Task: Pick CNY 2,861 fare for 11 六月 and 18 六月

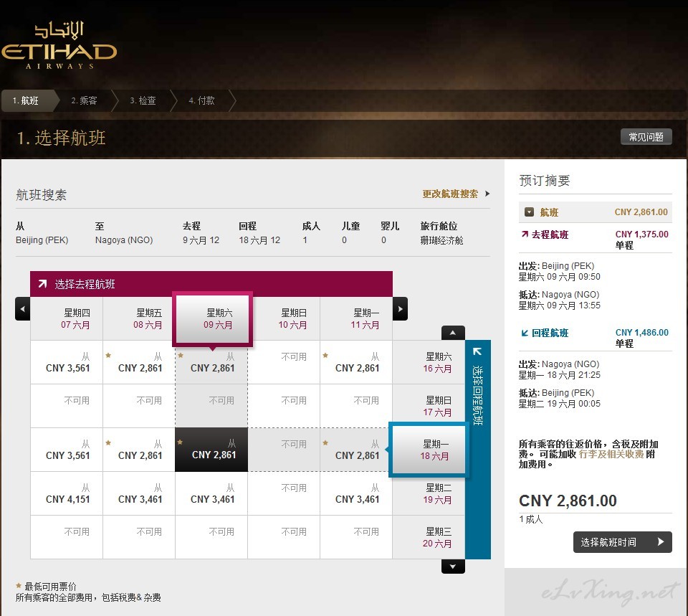Action: point(356,450)
